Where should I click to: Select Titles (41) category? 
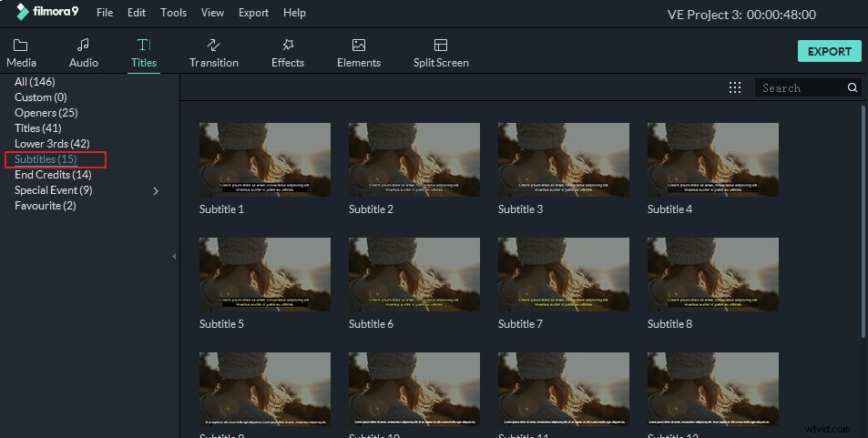coord(37,127)
